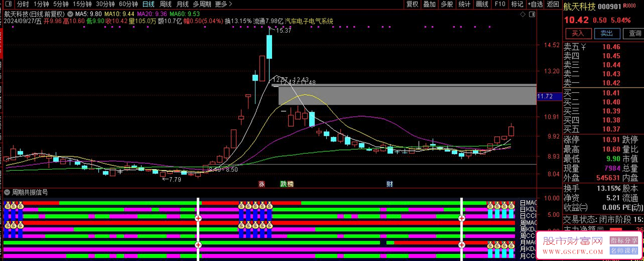Click the blue 卖出 sell button
Viewport: 644px width, 261px height.
[x=606, y=34]
